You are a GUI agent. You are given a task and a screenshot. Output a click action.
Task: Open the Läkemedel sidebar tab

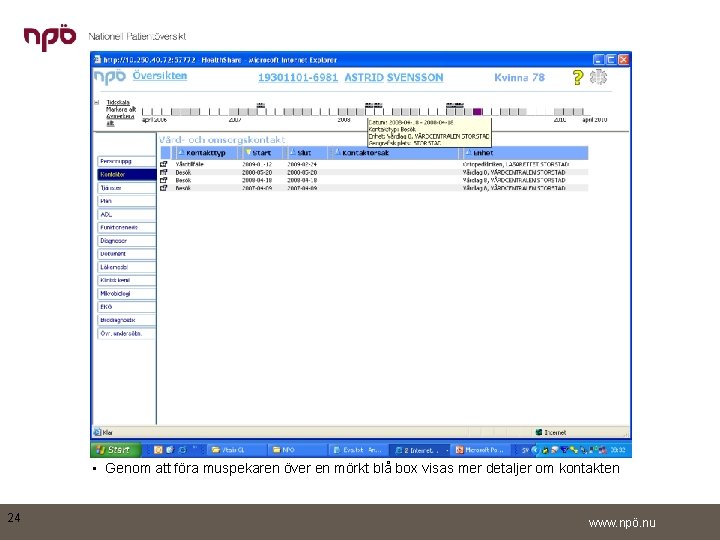click(x=127, y=267)
